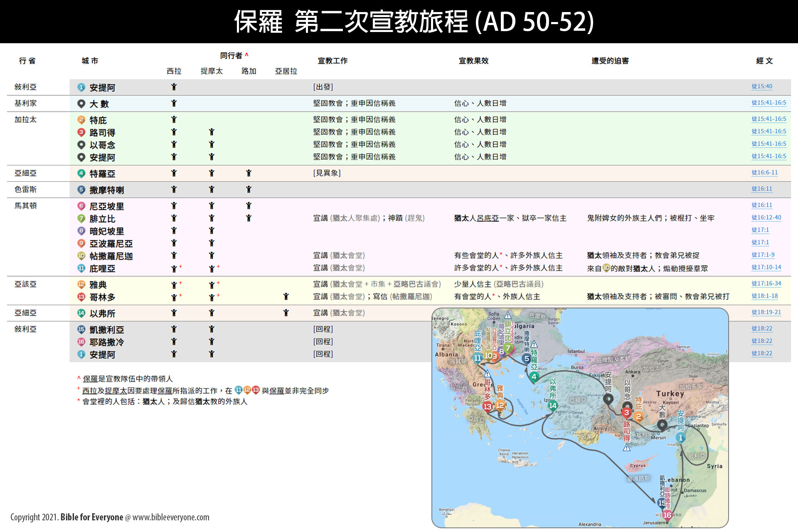Open scripture link 徒15:41-16:5 in 大數 row

(768, 103)
